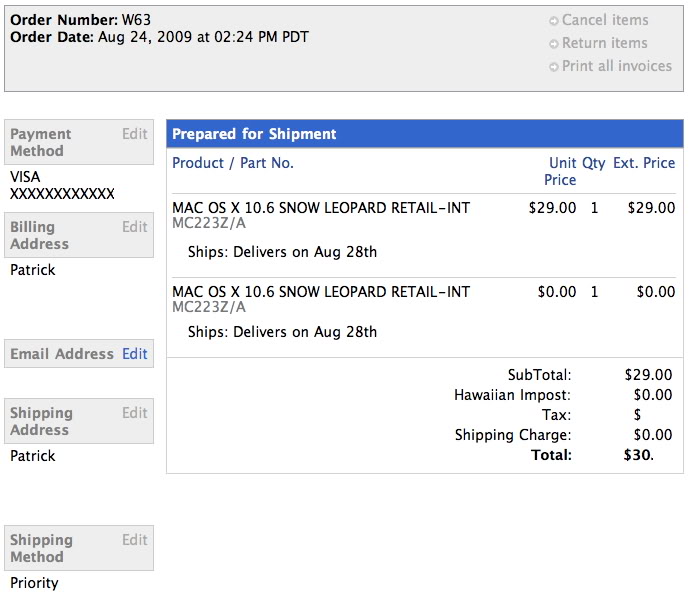This screenshot has width=689, height=599.
Task: Select the $0.00 Snow Leopard product name
Action: tap(321, 292)
